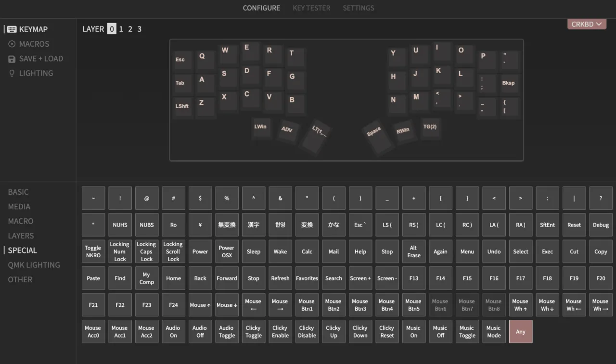Viewport: 616px width, 364px height.
Task: Click the Save + Load disk icon
Action: point(11,58)
